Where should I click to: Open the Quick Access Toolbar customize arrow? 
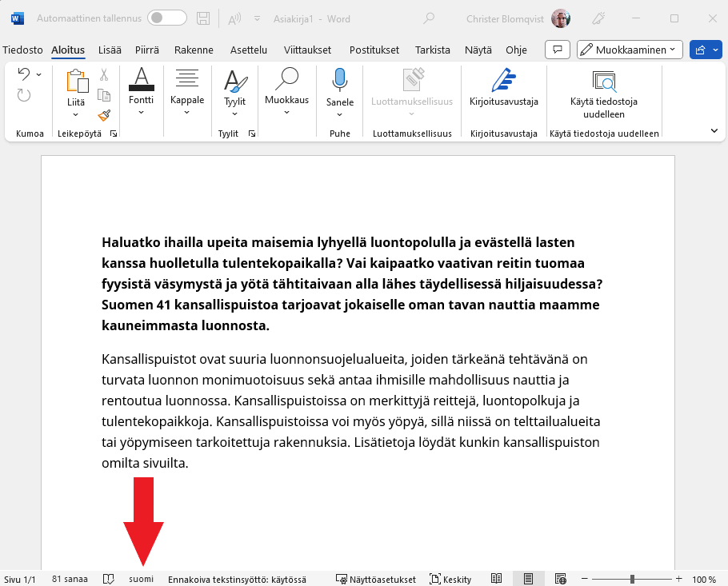257,19
